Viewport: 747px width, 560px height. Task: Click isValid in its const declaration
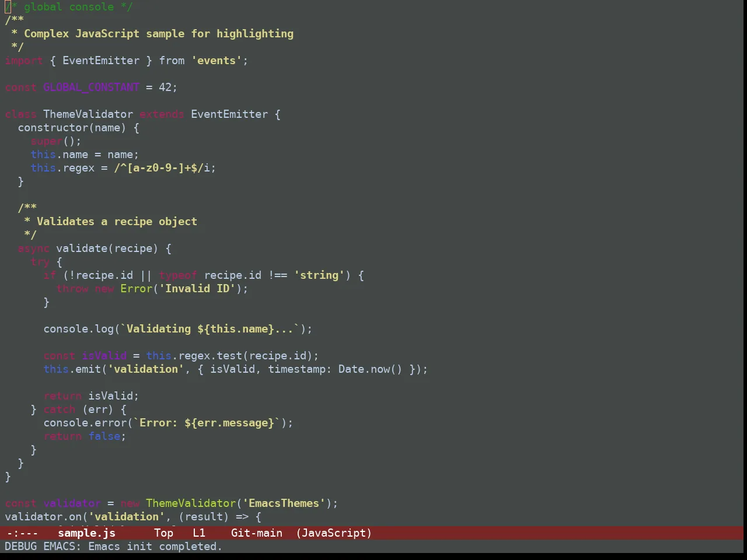[104, 356]
